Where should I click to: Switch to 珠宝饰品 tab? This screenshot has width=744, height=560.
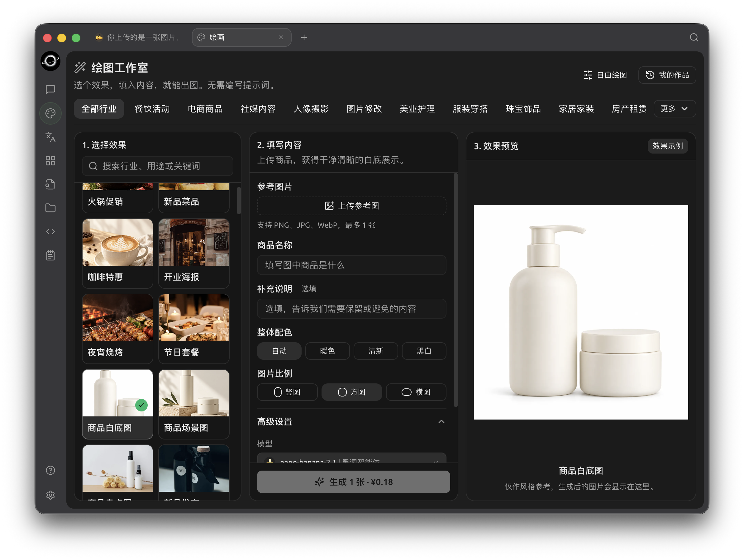pos(523,109)
